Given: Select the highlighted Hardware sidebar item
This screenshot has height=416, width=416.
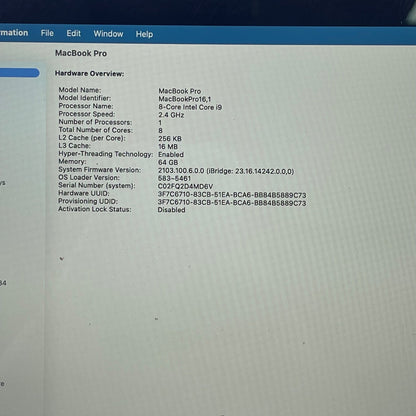Looking at the screenshot, I should [19, 73].
